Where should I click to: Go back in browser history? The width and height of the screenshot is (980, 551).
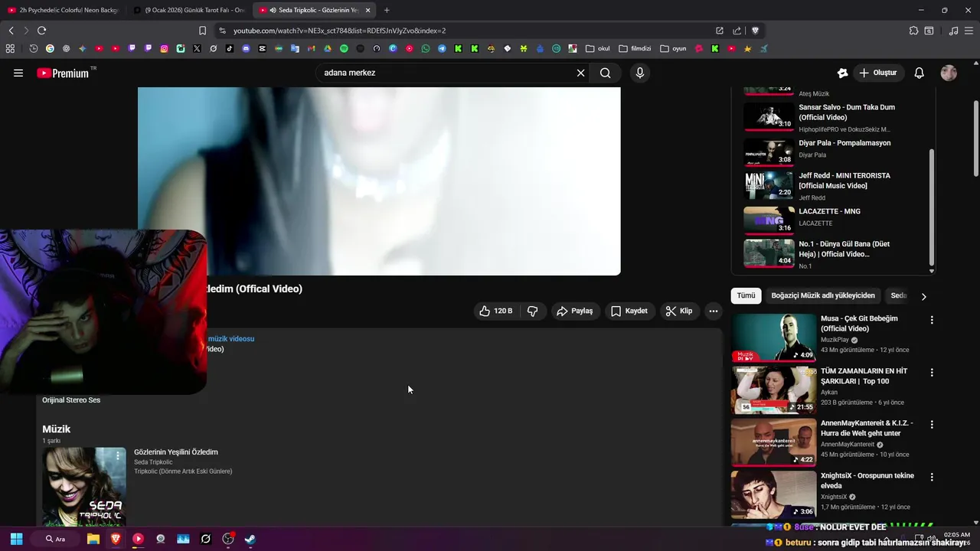click(x=11, y=31)
